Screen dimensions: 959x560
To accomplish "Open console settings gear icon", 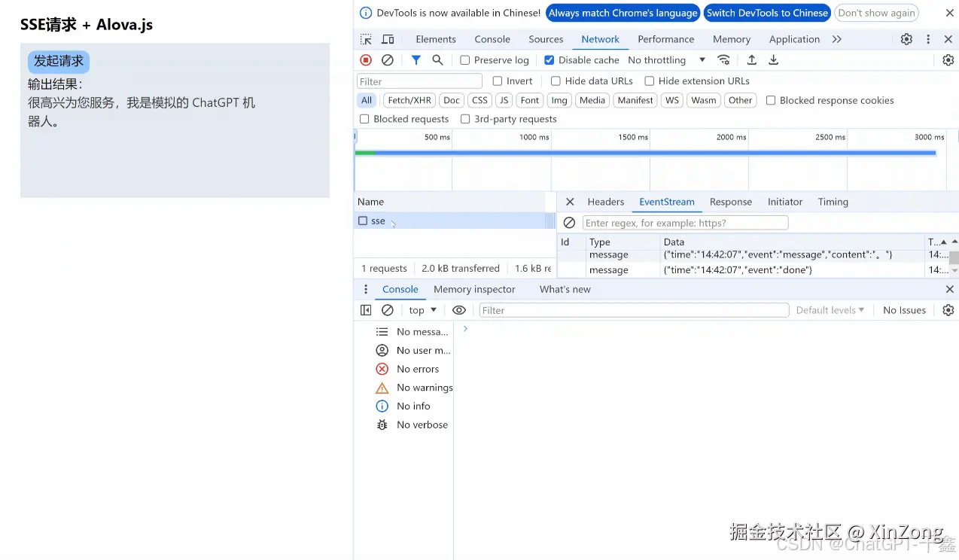I will coord(948,310).
